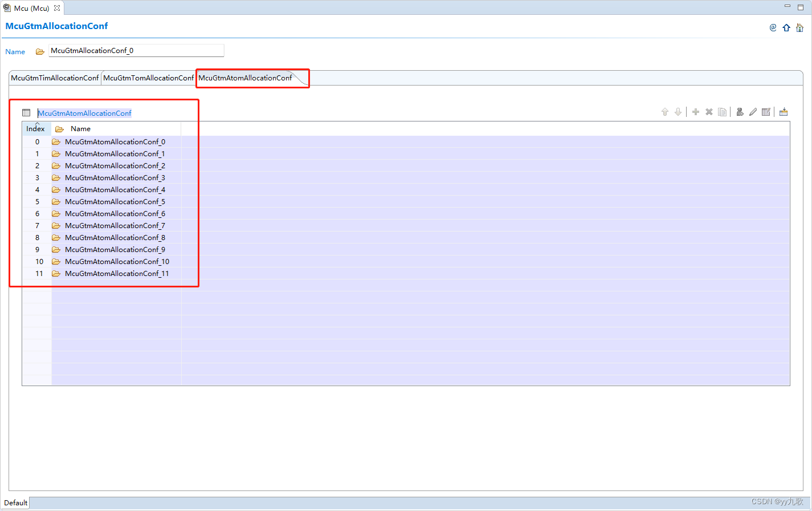The height and width of the screenshot is (511, 812).
Task: Click the move-up arrow icon in table toolbar
Action: [x=664, y=112]
